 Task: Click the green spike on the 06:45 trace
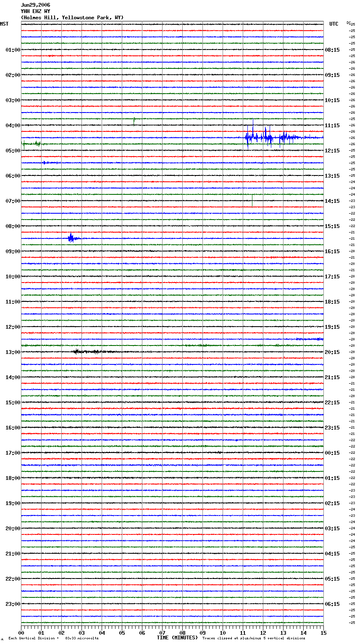[252, 200]
